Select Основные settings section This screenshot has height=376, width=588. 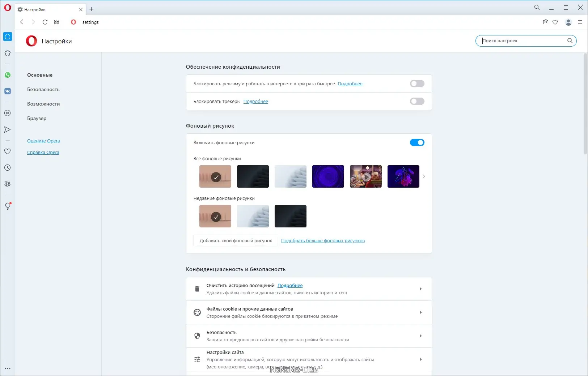(40, 75)
